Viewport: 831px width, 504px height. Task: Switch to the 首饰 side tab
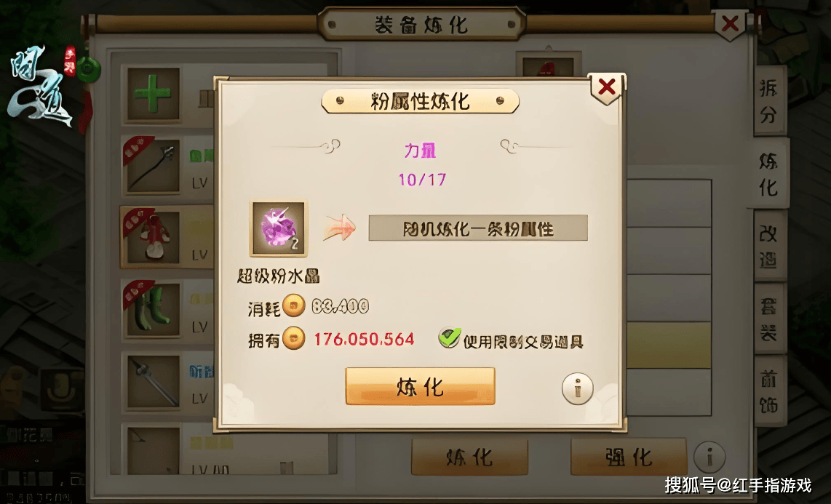tap(769, 391)
